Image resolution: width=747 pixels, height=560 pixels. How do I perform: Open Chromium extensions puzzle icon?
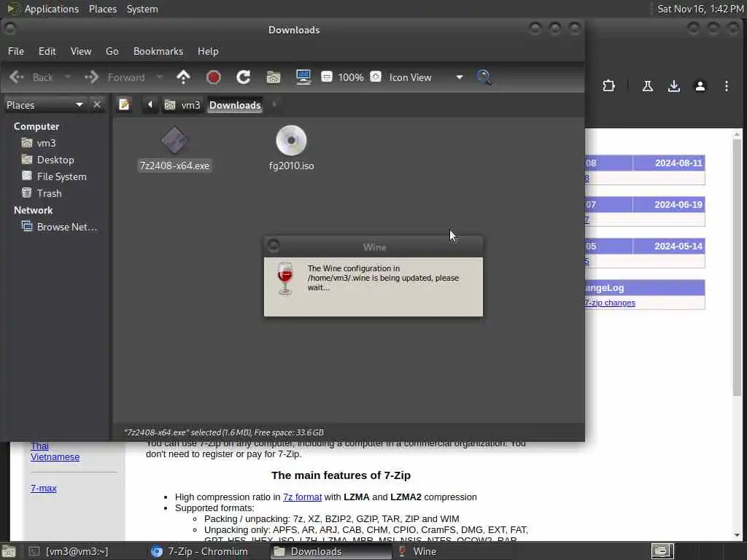(x=608, y=86)
